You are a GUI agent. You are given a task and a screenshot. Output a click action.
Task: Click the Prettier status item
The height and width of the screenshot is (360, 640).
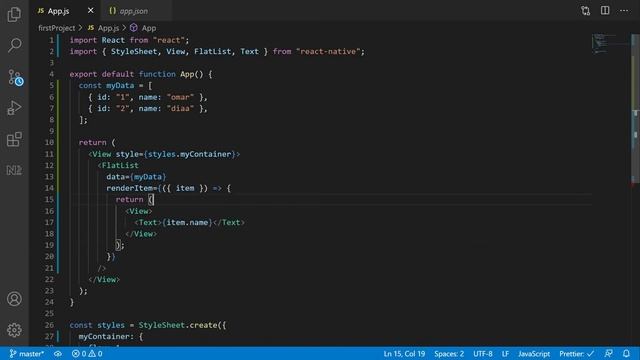576,353
